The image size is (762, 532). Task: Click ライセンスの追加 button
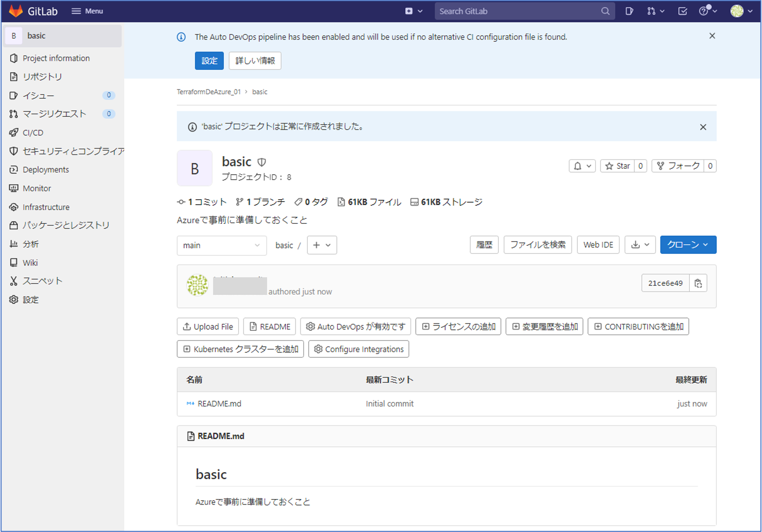(459, 327)
